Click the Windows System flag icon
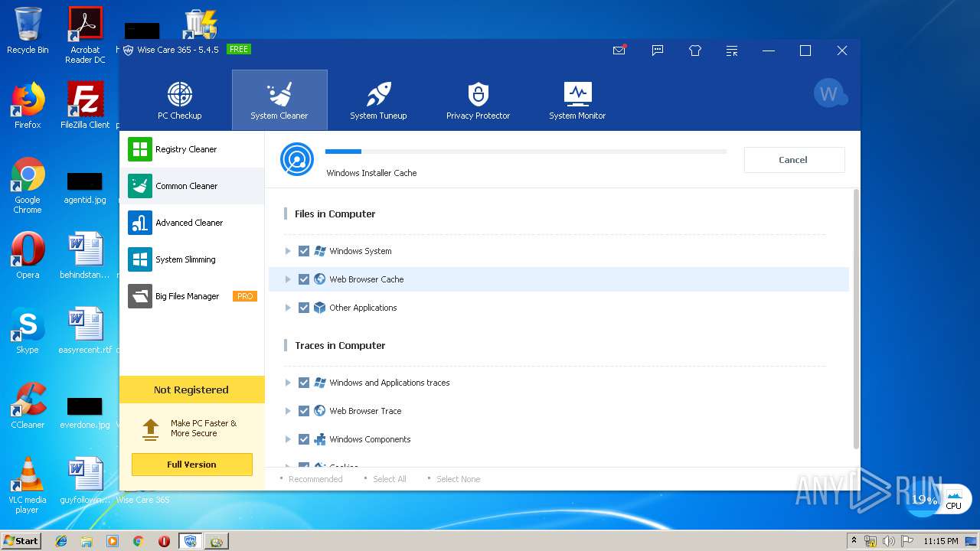The height and width of the screenshot is (551, 980). (320, 251)
